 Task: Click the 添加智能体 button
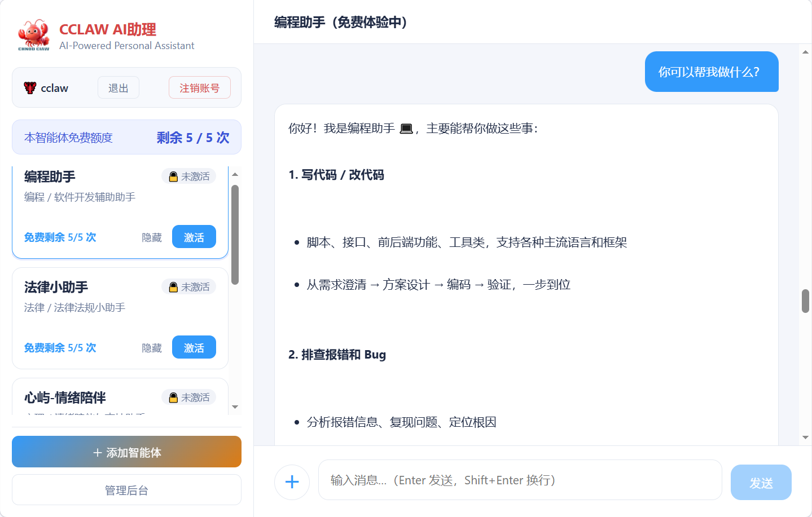(126, 452)
